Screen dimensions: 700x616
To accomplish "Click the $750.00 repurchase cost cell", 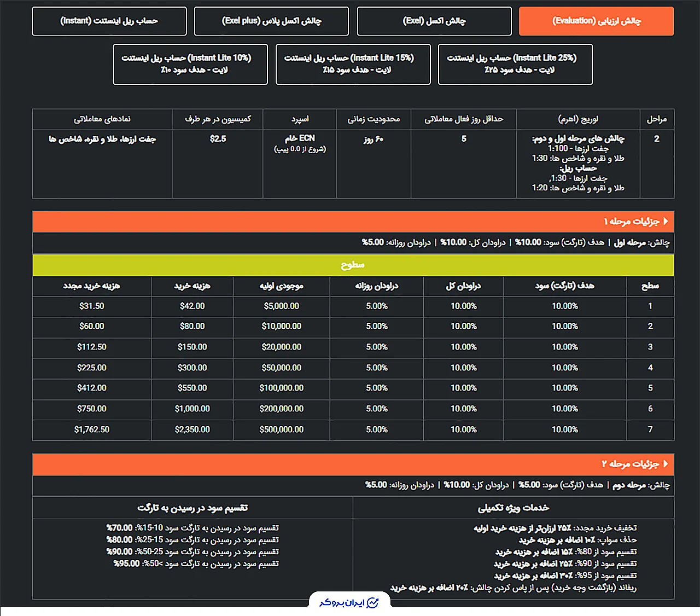I will pyautogui.click(x=92, y=409).
